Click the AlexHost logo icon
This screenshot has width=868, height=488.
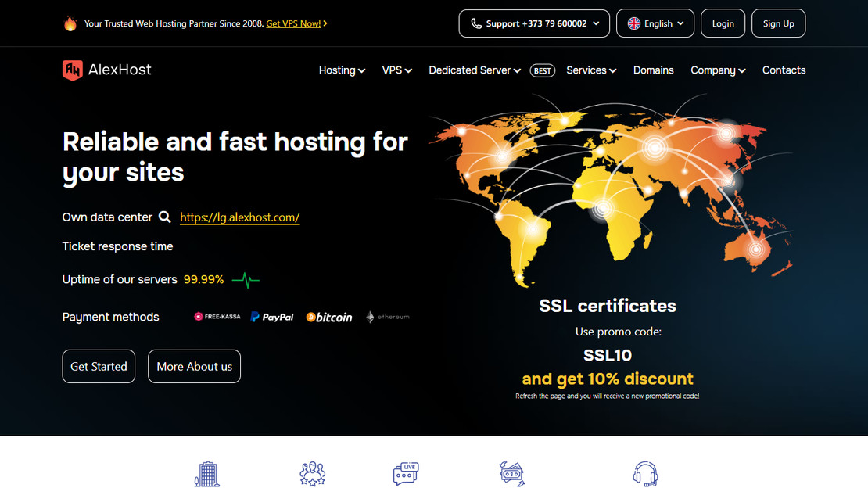coord(73,70)
